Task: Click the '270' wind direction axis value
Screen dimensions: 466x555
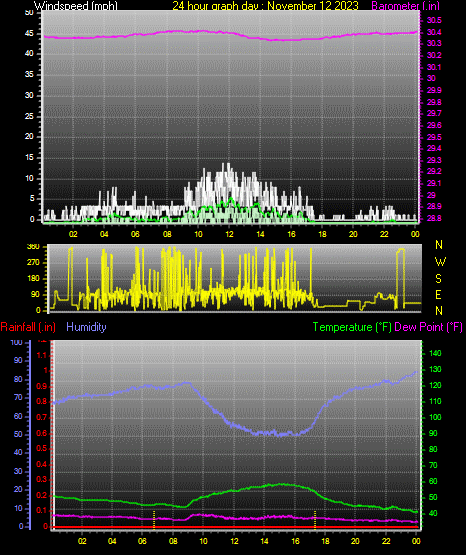Action: 33,263
